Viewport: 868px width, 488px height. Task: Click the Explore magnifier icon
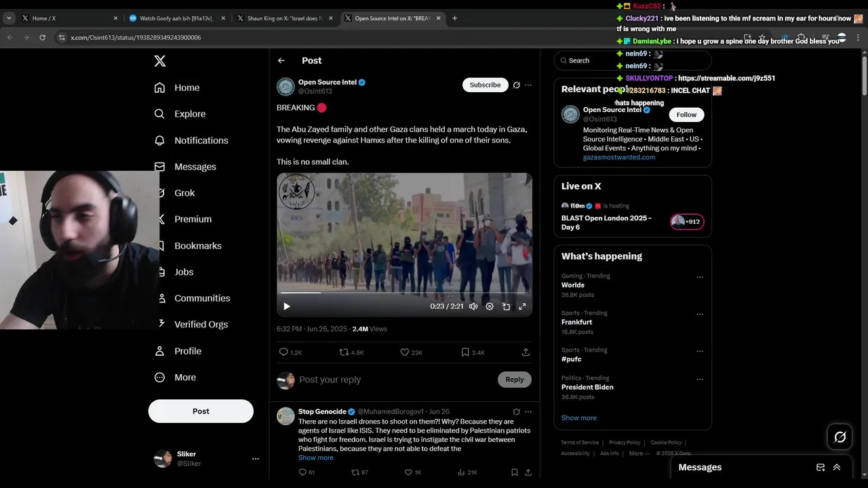tap(160, 114)
